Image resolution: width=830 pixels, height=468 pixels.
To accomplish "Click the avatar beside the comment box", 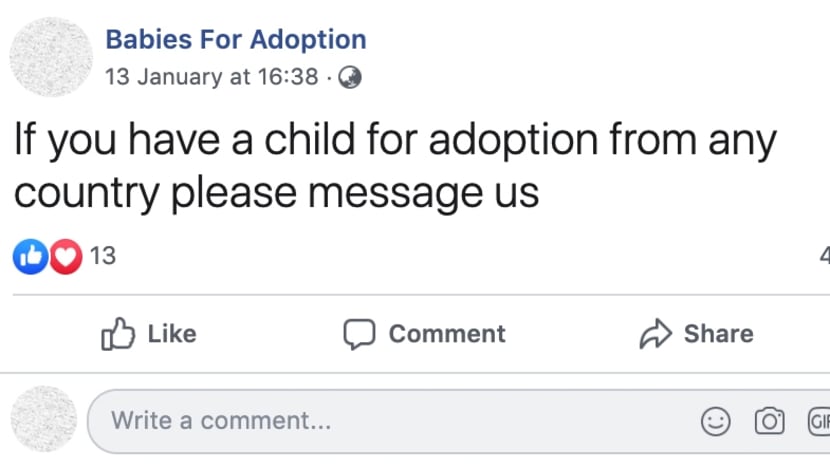I will [x=43, y=420].
